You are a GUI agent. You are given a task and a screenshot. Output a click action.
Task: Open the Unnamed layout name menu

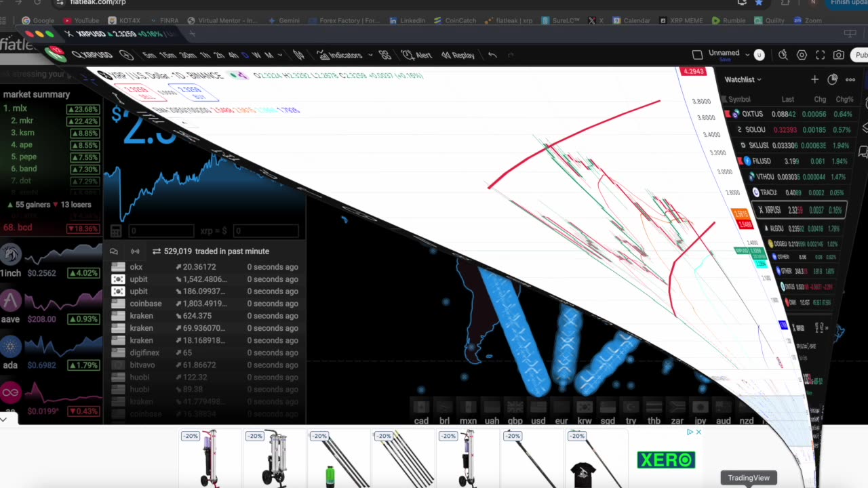point(724,53)
